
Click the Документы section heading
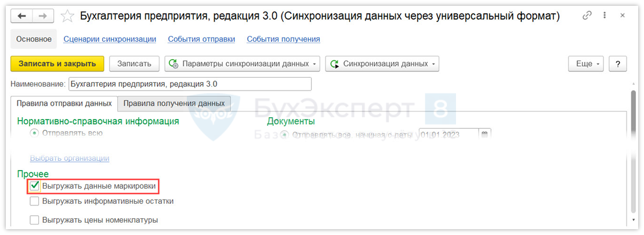[x=291, y=121]
